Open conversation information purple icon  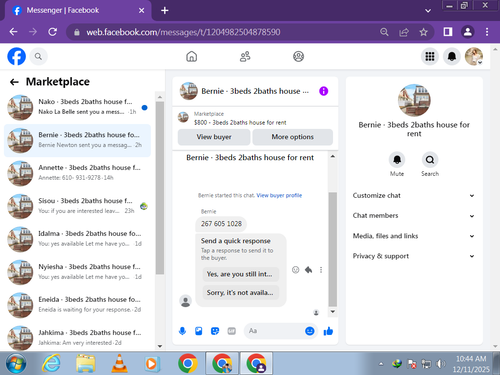point(323,91)
